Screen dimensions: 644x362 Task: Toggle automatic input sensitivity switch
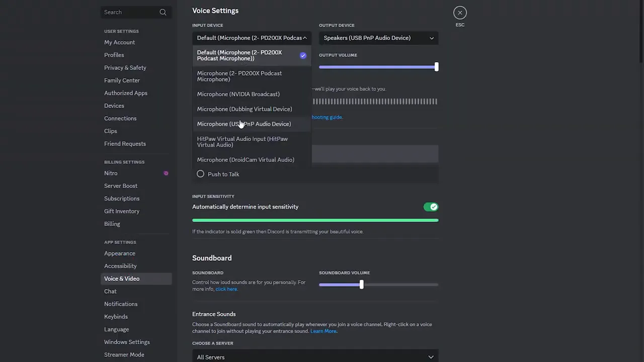tap(431, 207)
